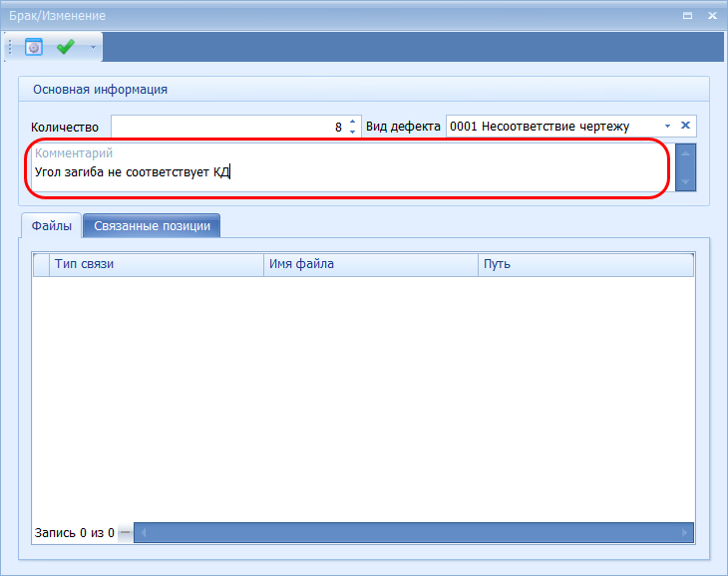Clear the Вид дефекта field with X
The height and width of the screenshot is (576, 728).
[x=685, y=126]
